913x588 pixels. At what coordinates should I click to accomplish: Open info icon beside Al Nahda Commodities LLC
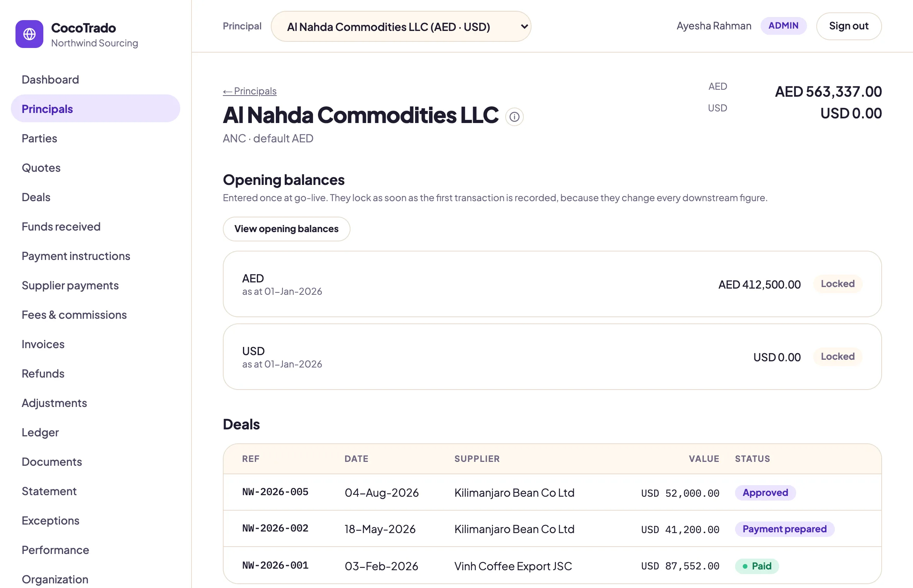click(514, 117)
